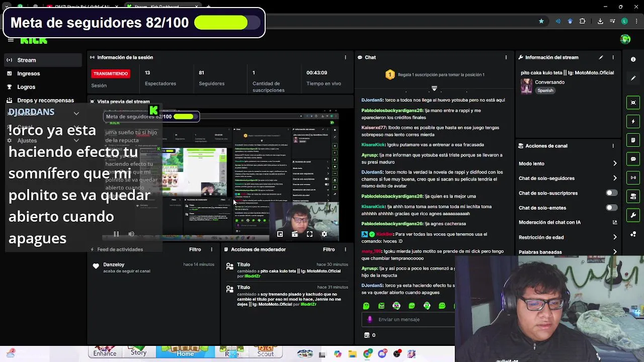Toggle the lightning bolt panel icon

click(633, 121)
